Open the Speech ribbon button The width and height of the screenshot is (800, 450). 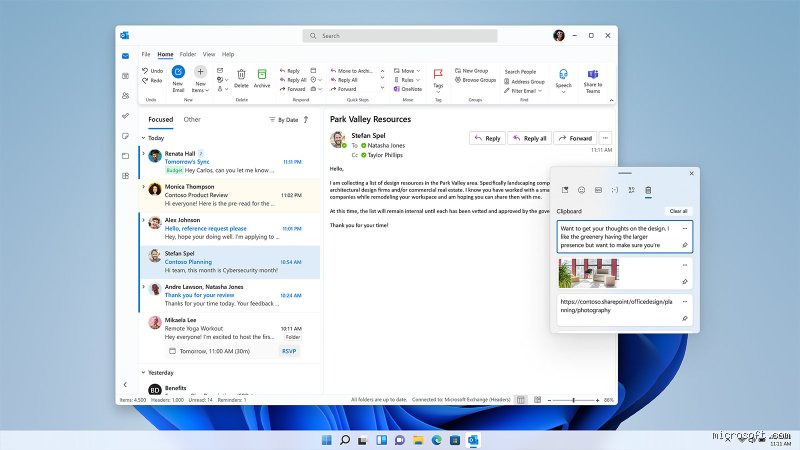click(563, 81)
